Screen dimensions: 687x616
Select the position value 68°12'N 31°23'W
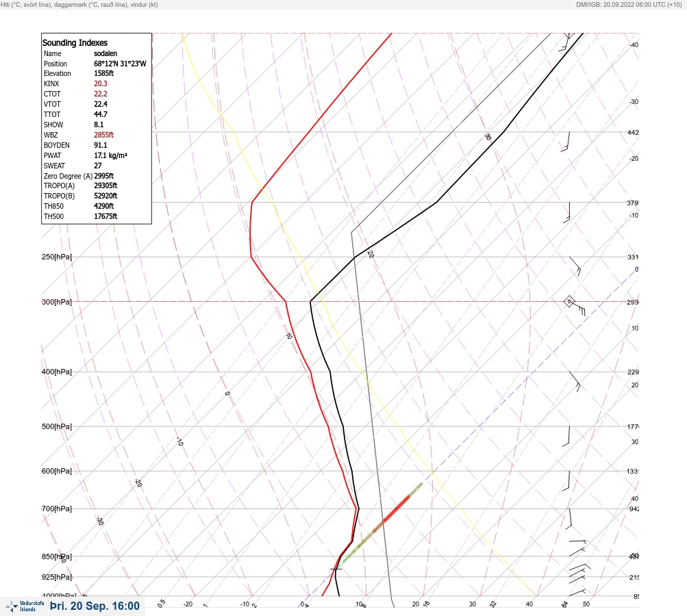(120, 64)
